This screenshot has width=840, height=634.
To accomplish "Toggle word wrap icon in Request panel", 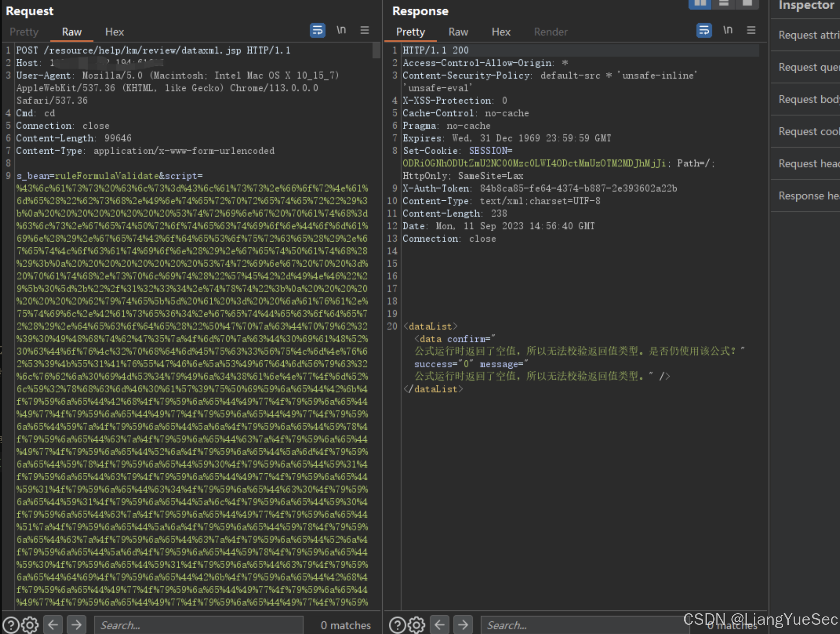I will click(x=317, y=30).
